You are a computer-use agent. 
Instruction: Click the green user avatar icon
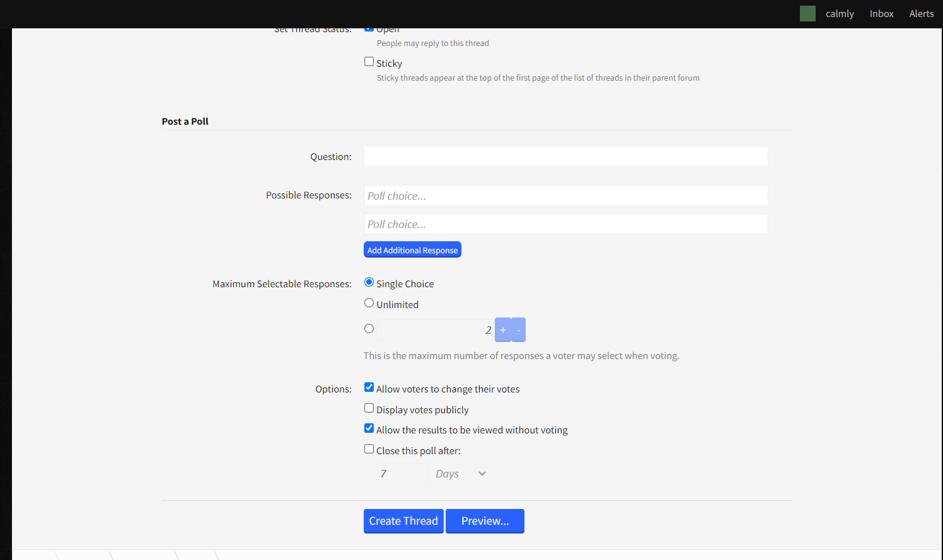pyautogui.click(x=807, y=13)
